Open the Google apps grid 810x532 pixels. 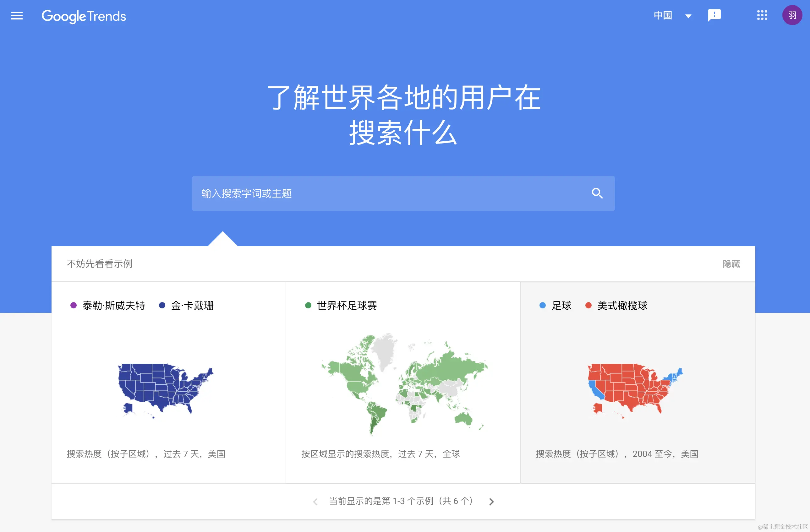click(762, 15)
